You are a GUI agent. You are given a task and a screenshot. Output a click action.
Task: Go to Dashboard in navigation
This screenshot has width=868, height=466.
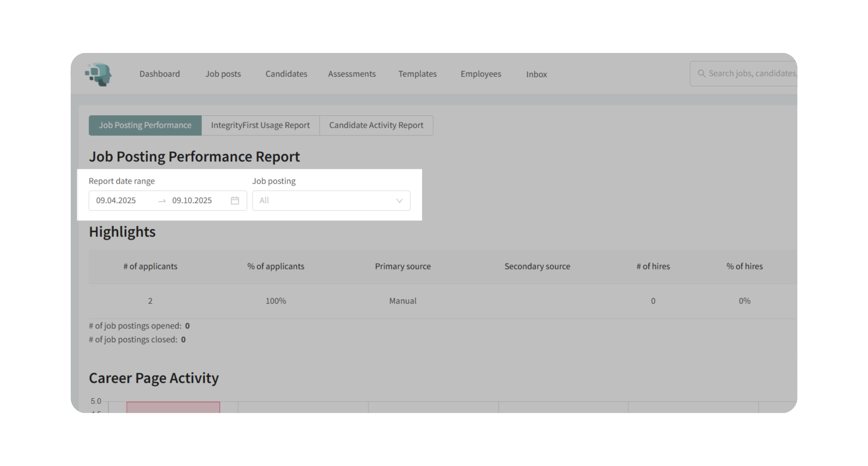[x=160, y=74]
